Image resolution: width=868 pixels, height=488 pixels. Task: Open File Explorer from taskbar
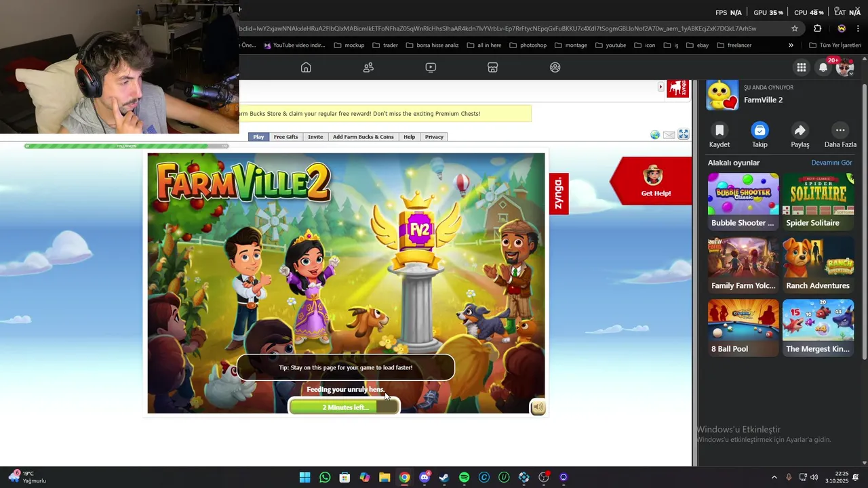(x=384, y=477)
